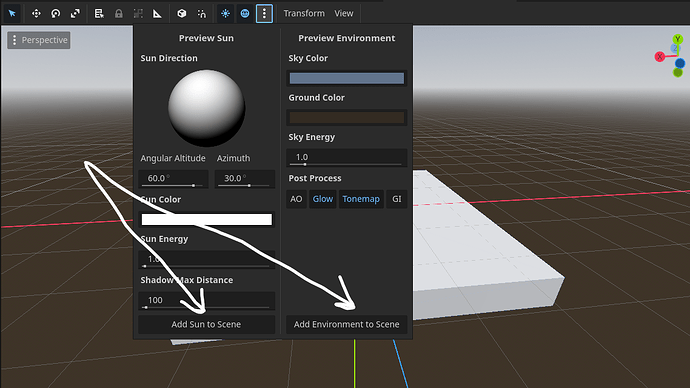690x388 pixels.
Task: Click Add Environment to Scene button
Action: (x=346, y=324)
